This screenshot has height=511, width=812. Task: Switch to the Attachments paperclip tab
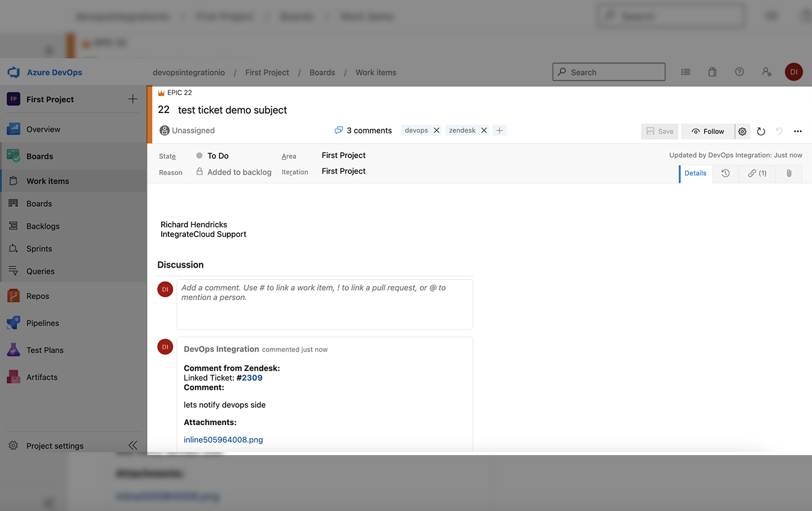(789, 173)
